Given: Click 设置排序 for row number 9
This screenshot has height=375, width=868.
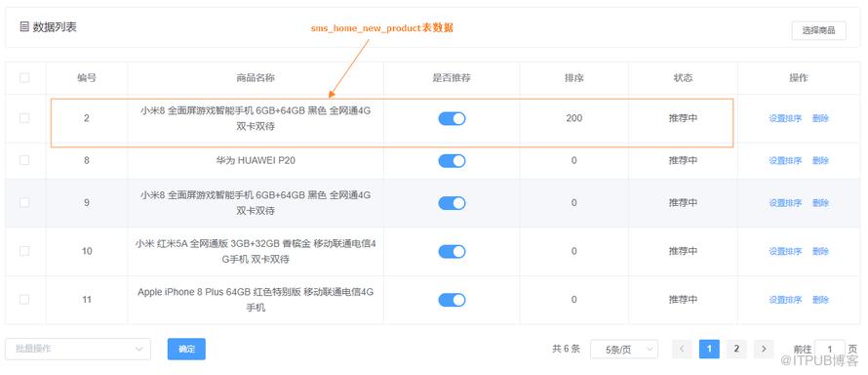Looking at the screenshot, I should pos(785,203).
